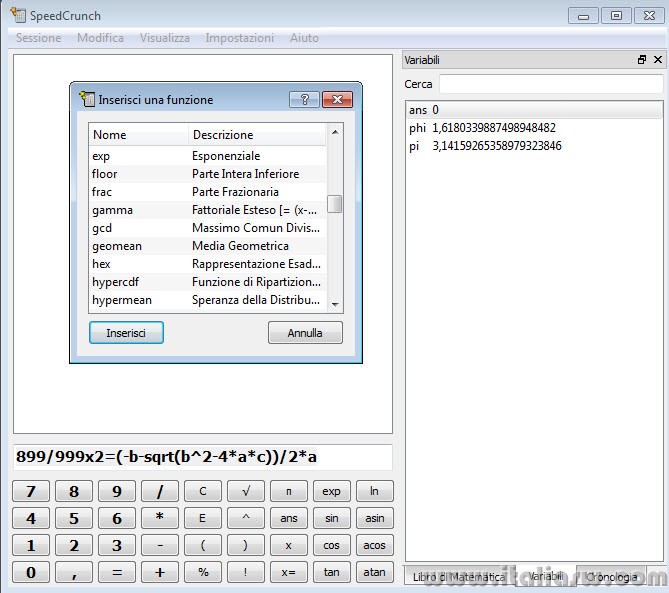Viewport: 669px width, 593px height.
Task: Select the pi variable row
Action: [x=534, y=146]
